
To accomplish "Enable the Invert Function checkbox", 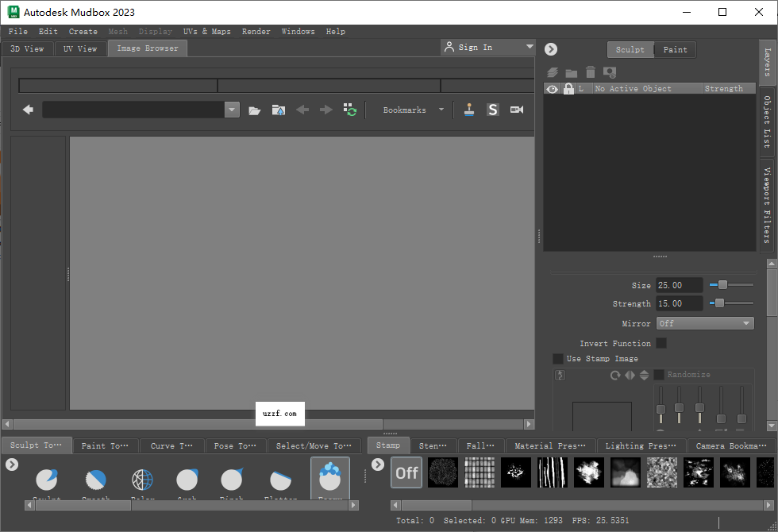I will click(662, 343).
